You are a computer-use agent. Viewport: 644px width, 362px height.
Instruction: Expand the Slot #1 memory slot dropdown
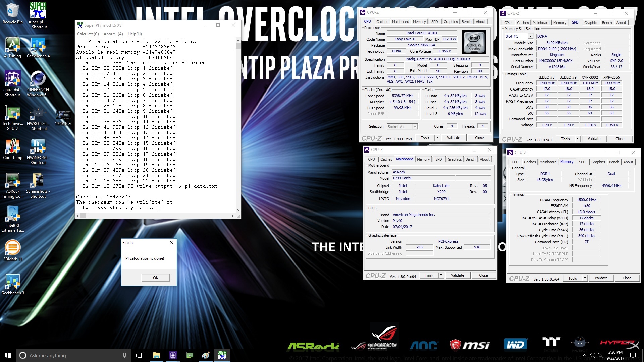(530, 36)
